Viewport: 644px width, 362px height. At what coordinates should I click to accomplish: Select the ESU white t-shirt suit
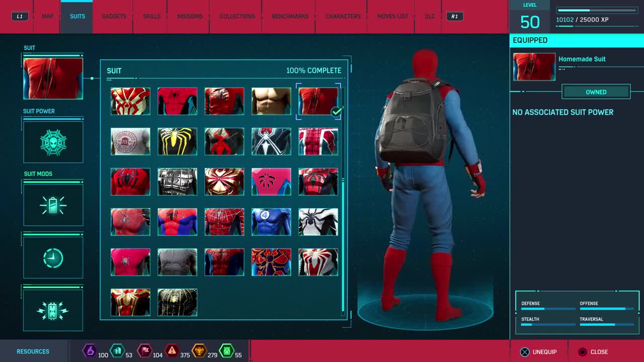coord(130,141)
